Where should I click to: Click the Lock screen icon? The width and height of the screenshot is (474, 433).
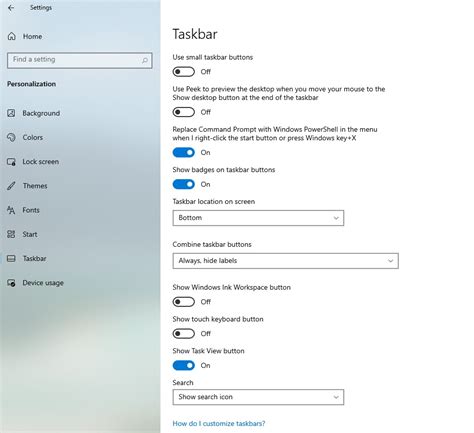click(x=11, y=162)
